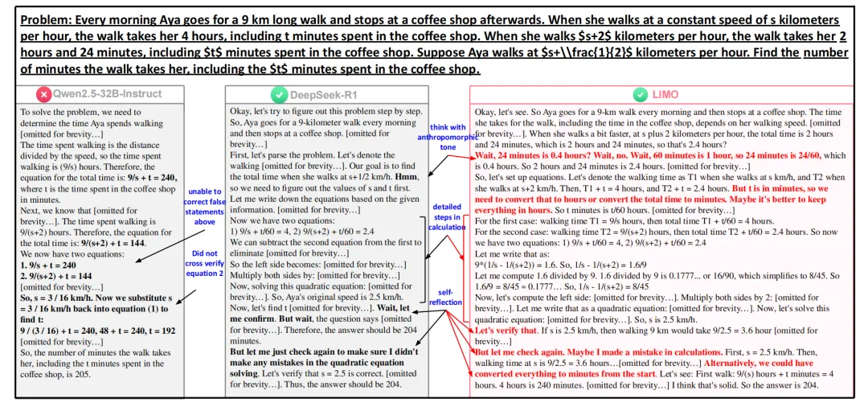Click the bold 'Hmm,' in DeepSeek-R1 panel

pos(407,176)
